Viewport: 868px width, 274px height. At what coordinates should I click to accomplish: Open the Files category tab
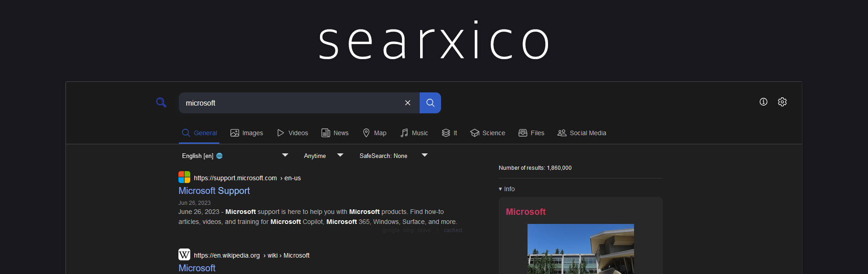click(532, 133)
